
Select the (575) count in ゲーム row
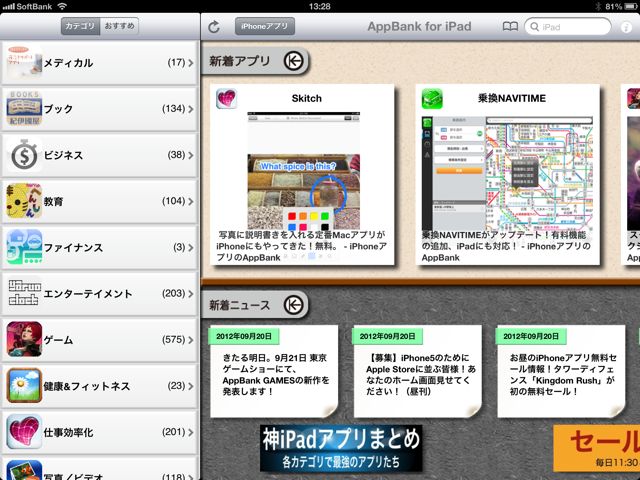coord(173,339)
